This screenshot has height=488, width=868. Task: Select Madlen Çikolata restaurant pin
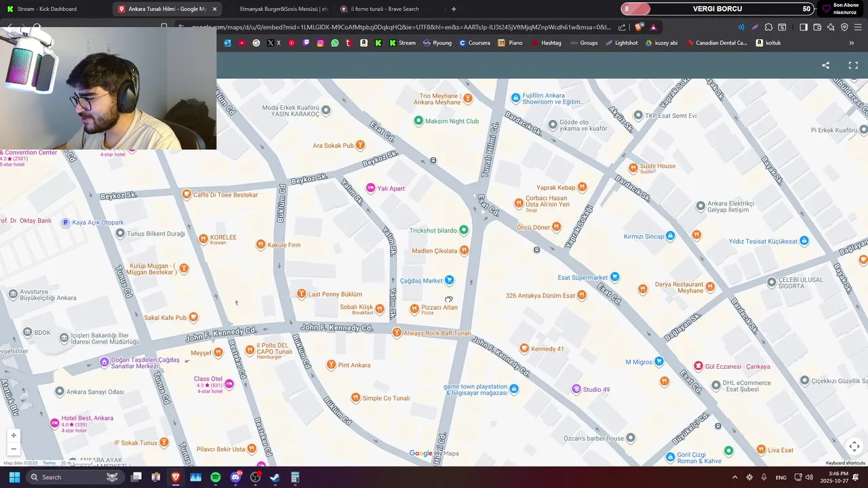click(x=464, y=251)
